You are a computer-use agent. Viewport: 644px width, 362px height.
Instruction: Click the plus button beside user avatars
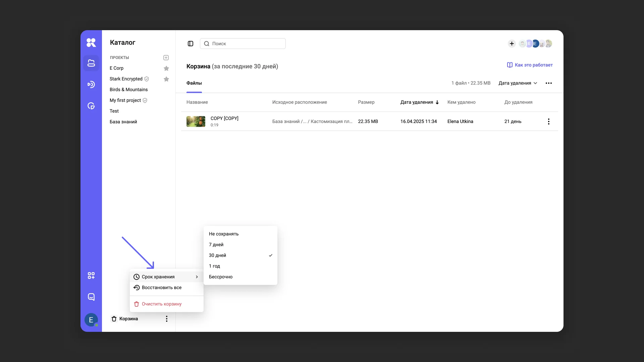[512, 44]
